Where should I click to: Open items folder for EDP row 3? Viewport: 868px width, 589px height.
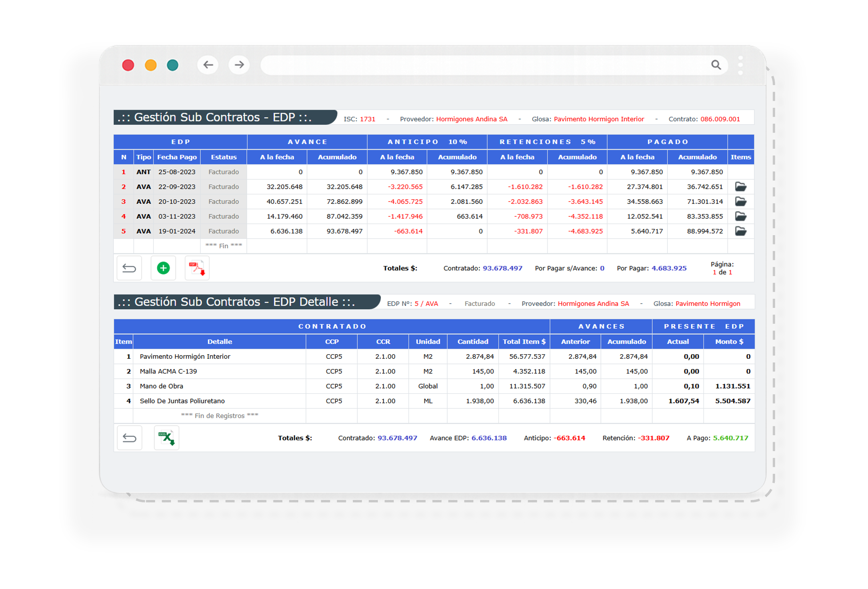point(740,202)
